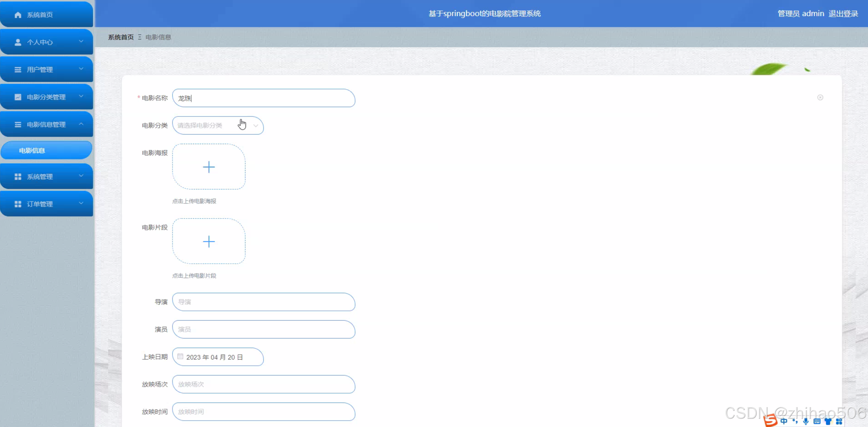This screenshot has width=868, height=427.
Task: Click the person icon beside 个人中心
Action: pos(18,42)
